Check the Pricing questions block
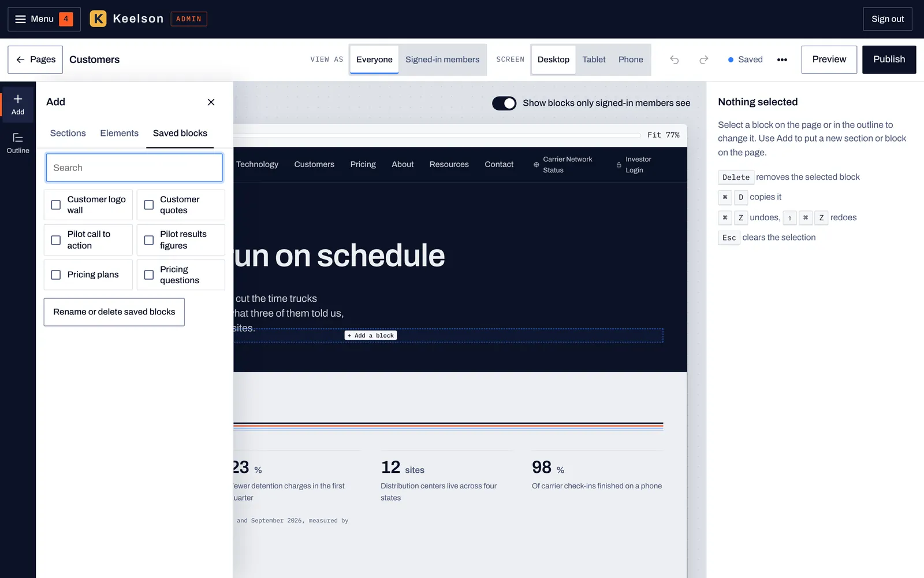The height and width of the screenshot is (578, 924). 181,275
